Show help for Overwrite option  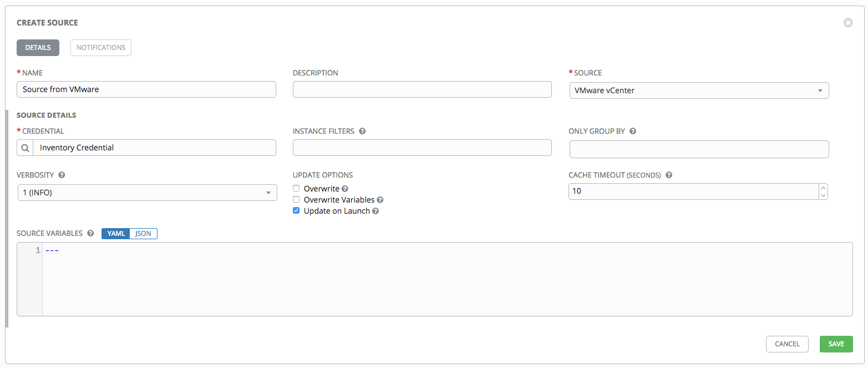pos(345,189)
